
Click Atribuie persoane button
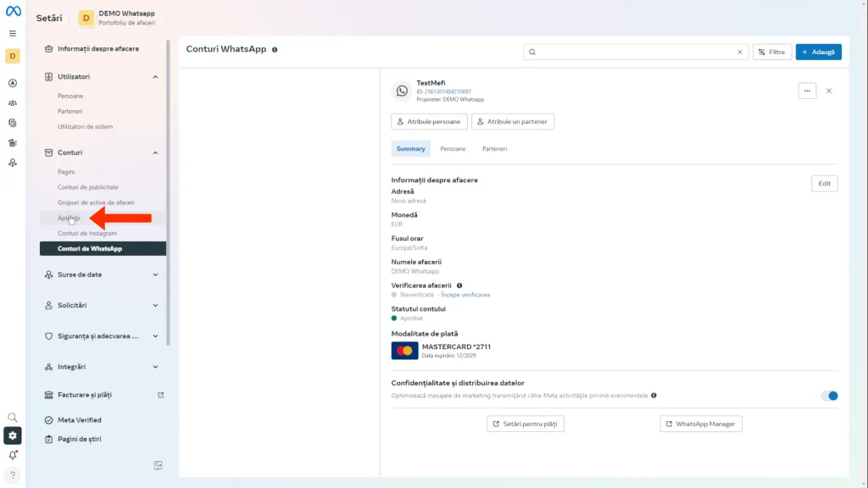429,122
